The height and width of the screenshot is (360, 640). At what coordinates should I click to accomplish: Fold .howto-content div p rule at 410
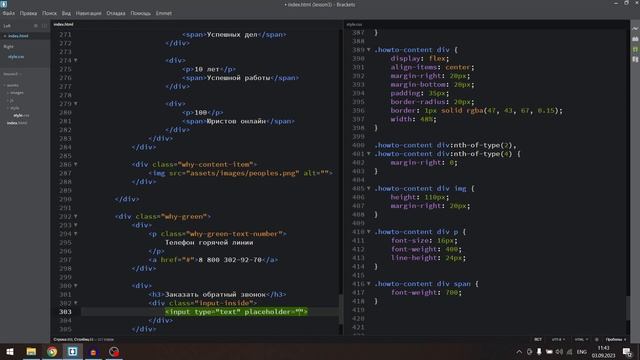369,232
